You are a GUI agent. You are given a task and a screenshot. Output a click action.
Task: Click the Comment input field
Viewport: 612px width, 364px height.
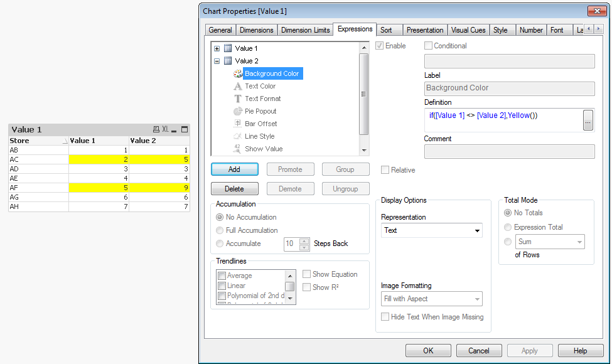click(509, 151)
